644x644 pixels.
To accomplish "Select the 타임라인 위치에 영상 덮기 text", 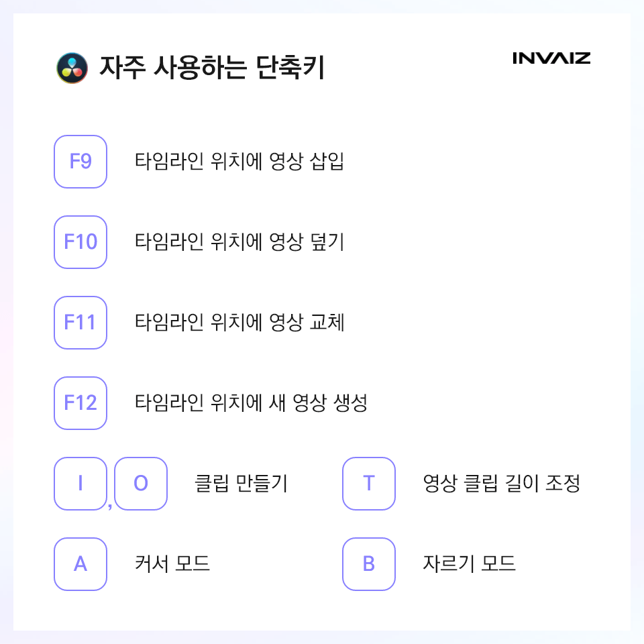I will [x=239, y=241].
